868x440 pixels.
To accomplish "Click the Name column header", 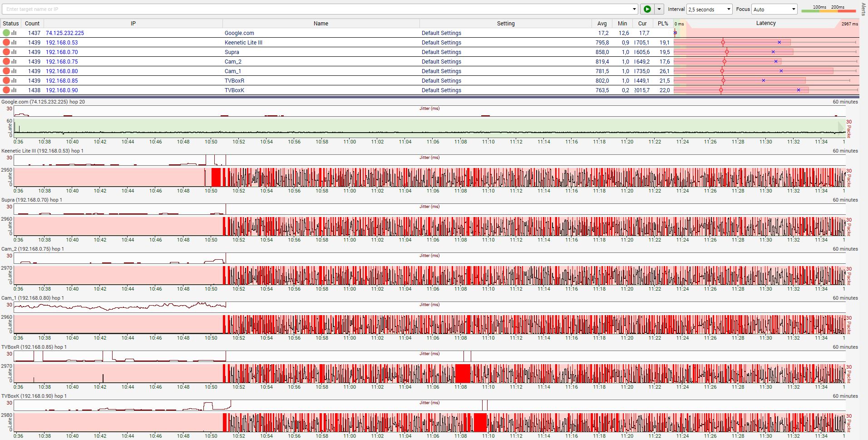I will tap(321, 23).
